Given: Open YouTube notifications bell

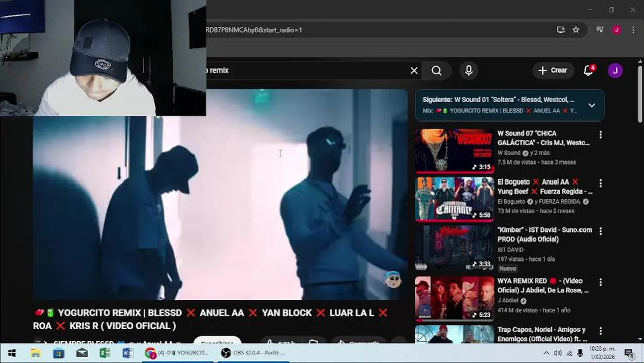Looking at the screenshot, I should pyautogui.click(x=588, y=70).
